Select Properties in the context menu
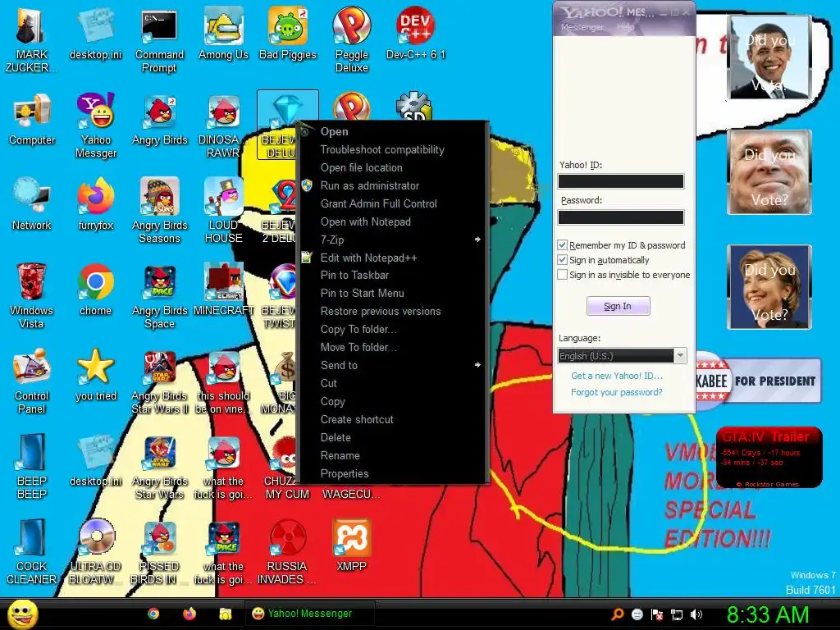Image resolution: width=840 pixels, height=630 pixels. coord(392,473)
